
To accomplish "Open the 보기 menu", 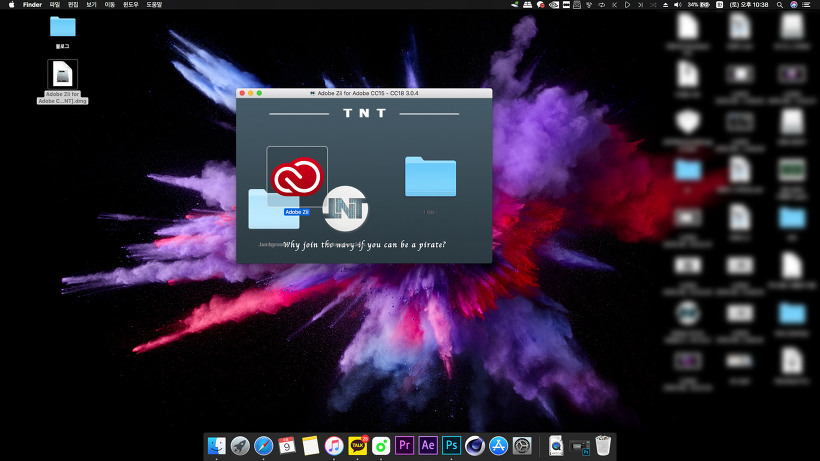I will [91, 5].
